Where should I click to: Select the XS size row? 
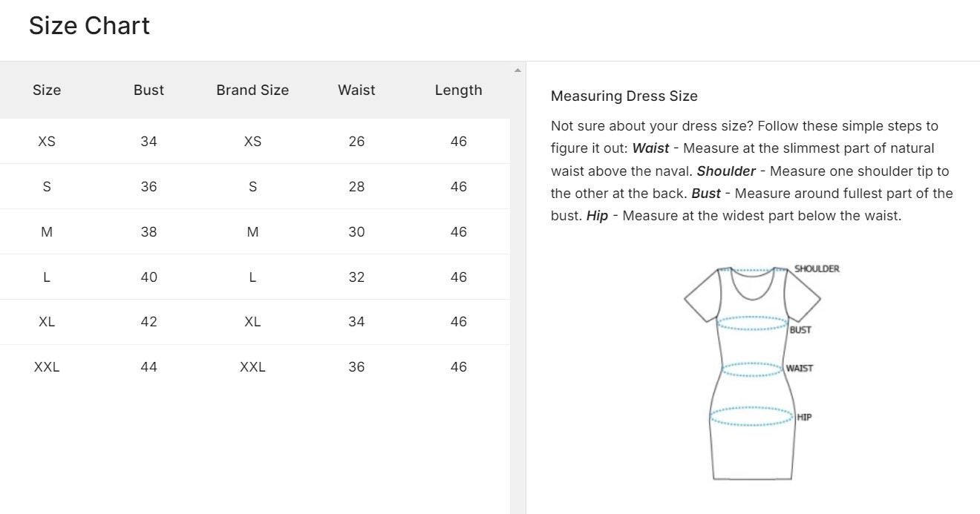tap(255, 141)
